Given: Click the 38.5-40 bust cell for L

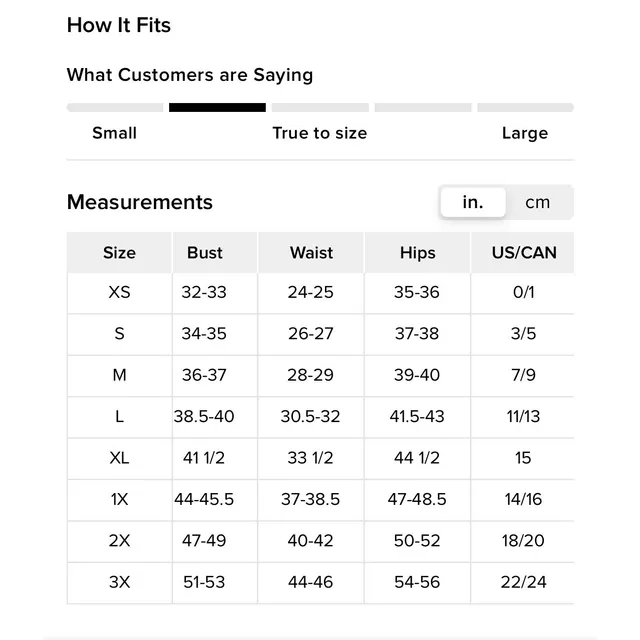Looking at the screenshot, I should click(204, 417).
